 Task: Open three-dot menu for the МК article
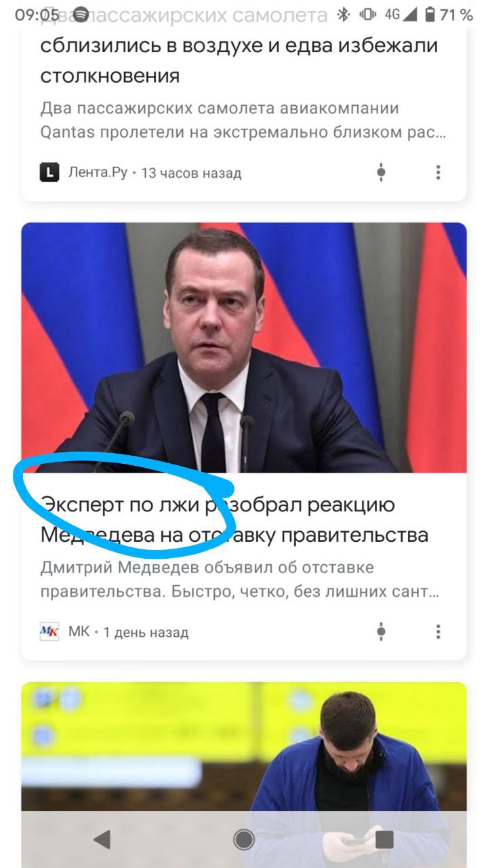[x=438, y=632]
